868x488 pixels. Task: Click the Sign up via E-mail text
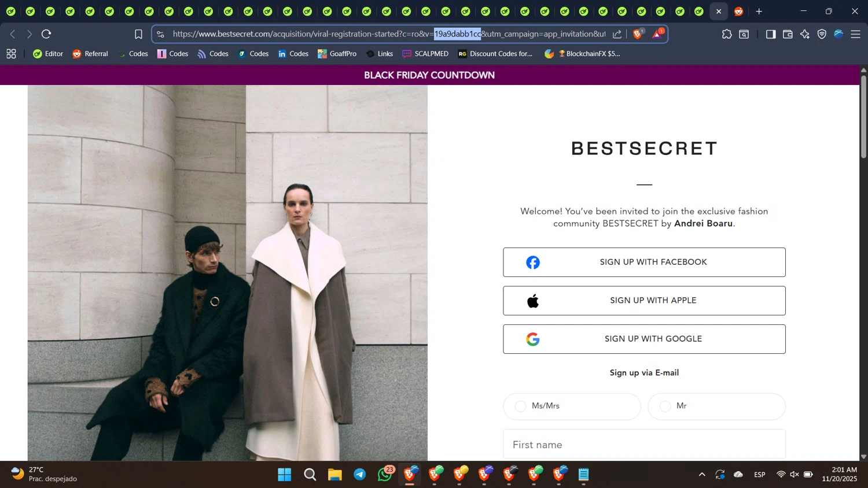click(x=644, y=373)
